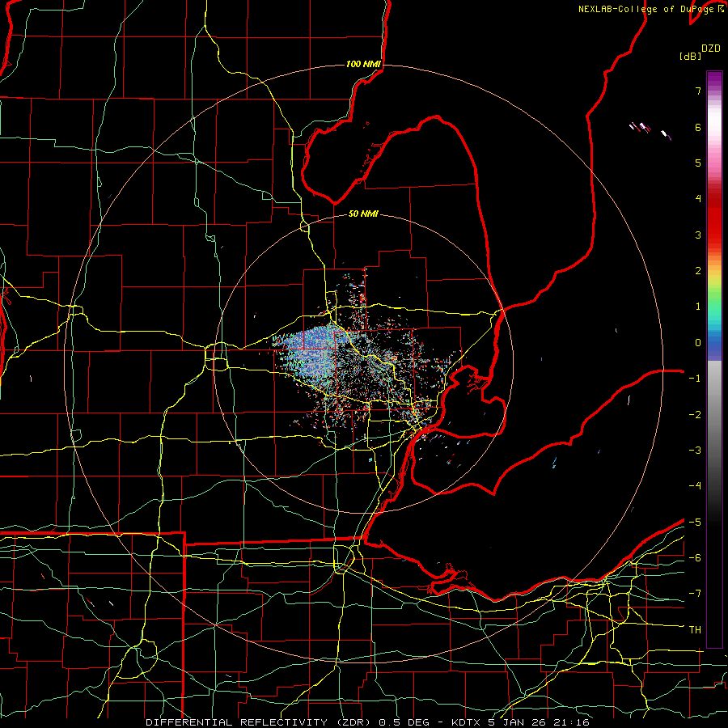This screenshot has height=728, width=728.
Task: Click the -4 dB tick label on colorbar
Action: 695,486
